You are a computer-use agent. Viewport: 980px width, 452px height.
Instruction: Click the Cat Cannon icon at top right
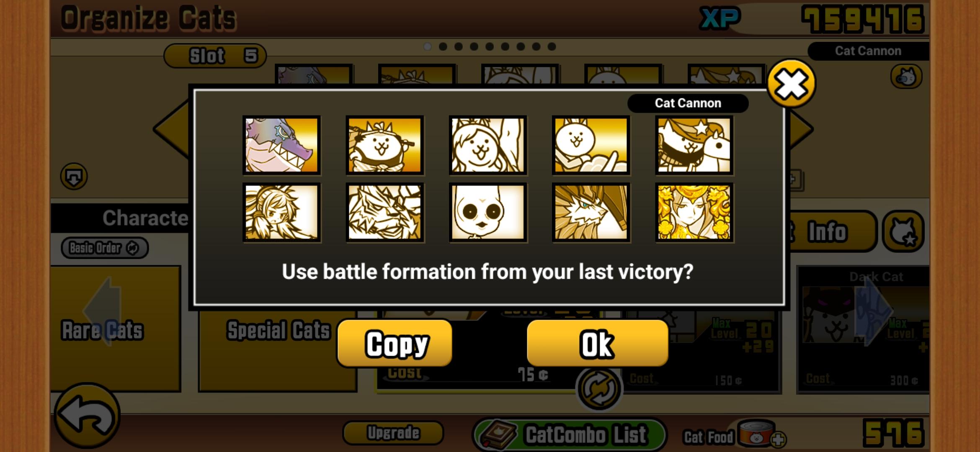click(906, 77)
